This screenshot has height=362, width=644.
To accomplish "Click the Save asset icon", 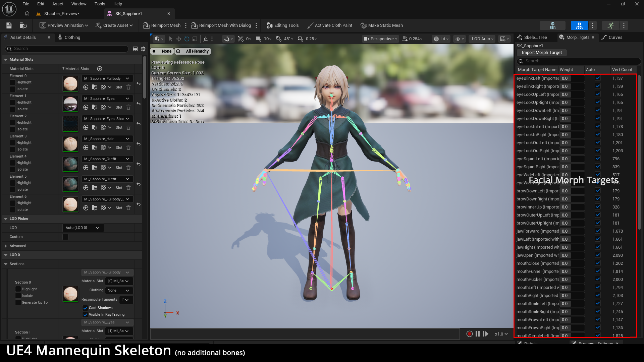I will [x=9, y=25].
